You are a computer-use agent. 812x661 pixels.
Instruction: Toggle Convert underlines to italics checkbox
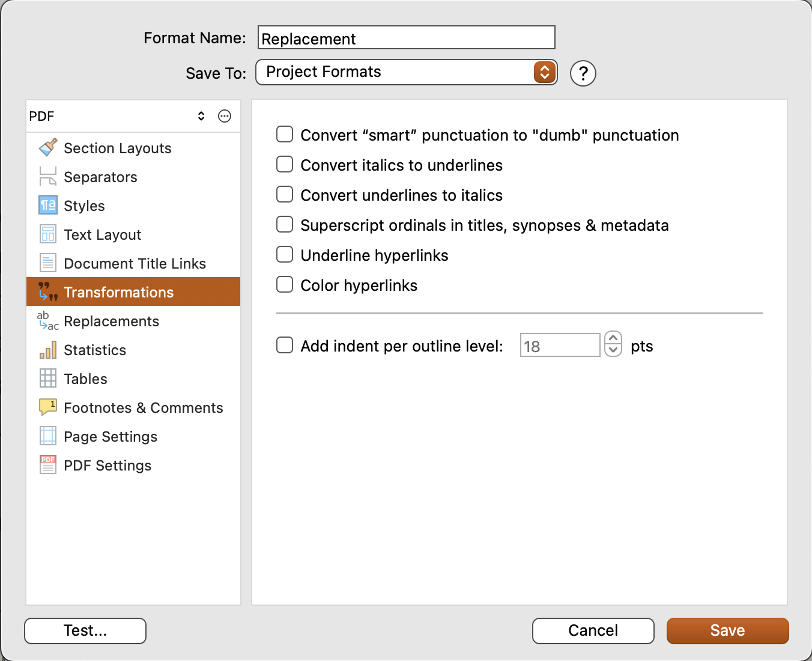pyautogui.click(x=285, y=194)
